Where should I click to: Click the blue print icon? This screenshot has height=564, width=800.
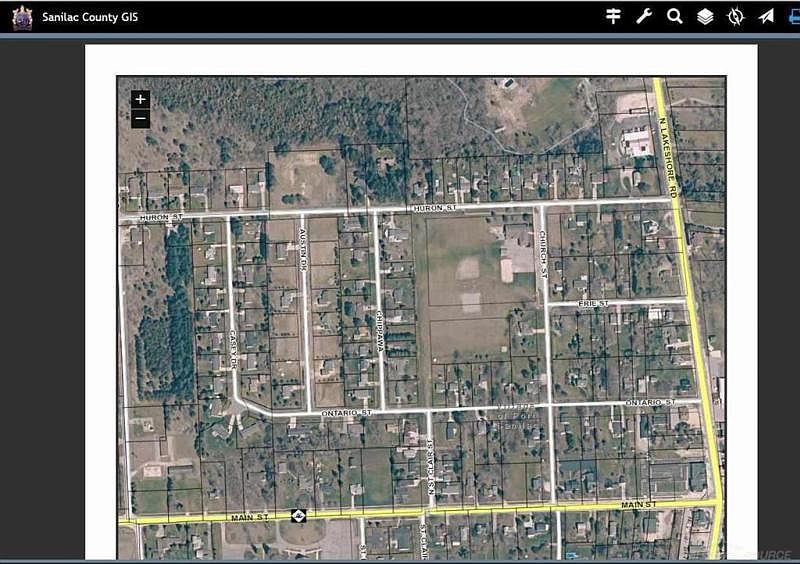click(794, 17)
